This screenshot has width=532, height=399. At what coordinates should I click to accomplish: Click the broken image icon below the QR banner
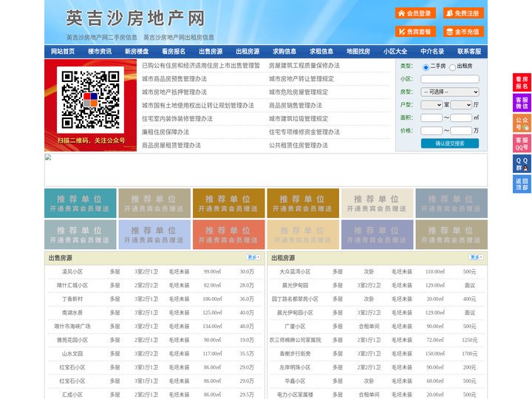pyautogui.click(x=48, y=157)
